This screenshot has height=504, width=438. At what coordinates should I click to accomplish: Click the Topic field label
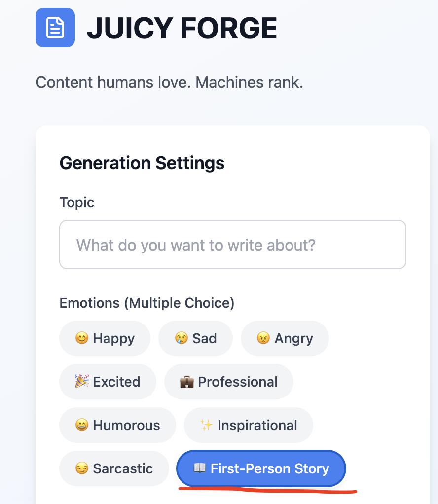tap(76, 202)
